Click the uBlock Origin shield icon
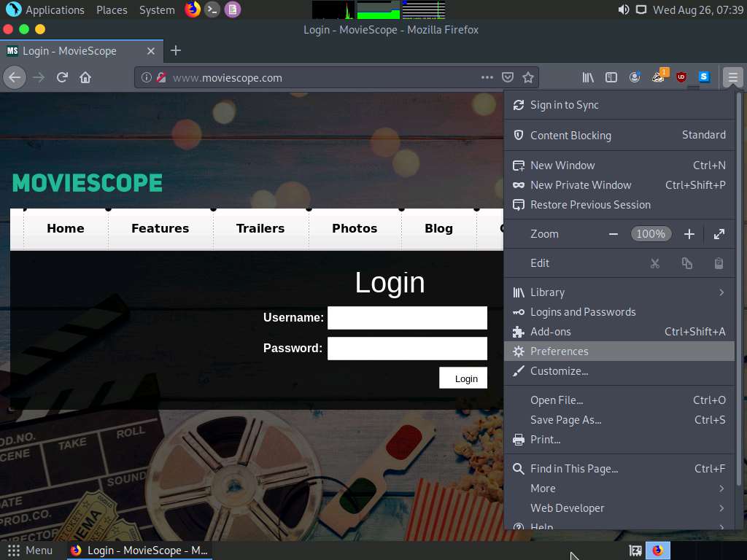The width and height of the screenshot is (747, 560). (681, 77)
